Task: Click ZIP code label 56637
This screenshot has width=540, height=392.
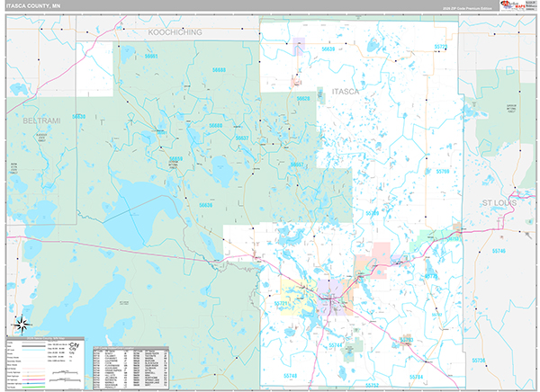Action: 242,138
